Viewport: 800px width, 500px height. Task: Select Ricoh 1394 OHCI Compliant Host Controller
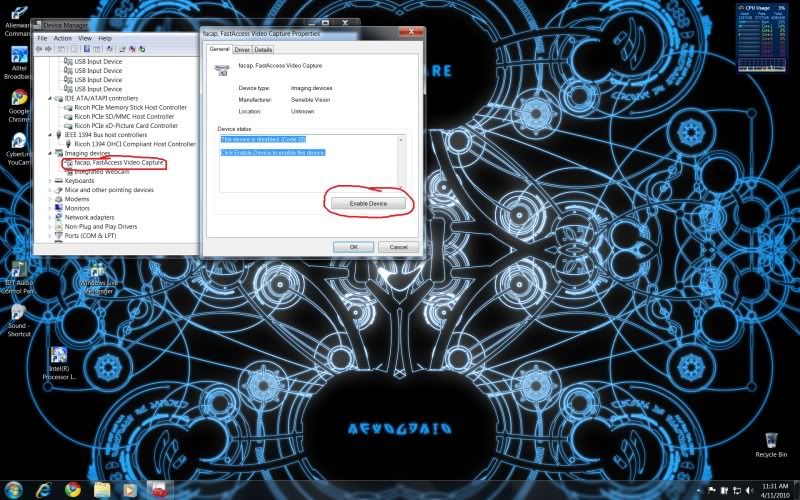(135, 144)
